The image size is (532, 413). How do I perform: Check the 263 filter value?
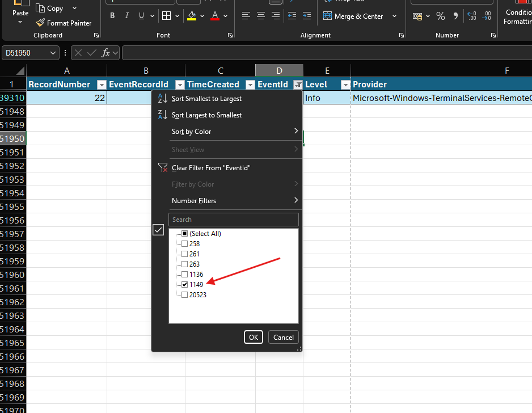point(184,264)
